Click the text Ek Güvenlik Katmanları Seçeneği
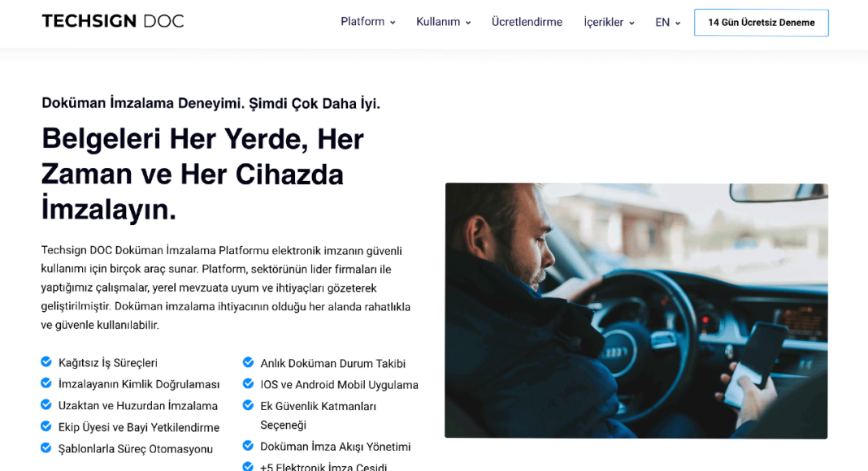 tap(319, 415)
